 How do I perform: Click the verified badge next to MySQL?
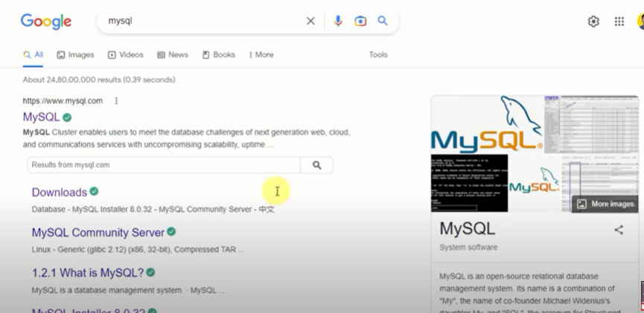(x=67, y=117)
